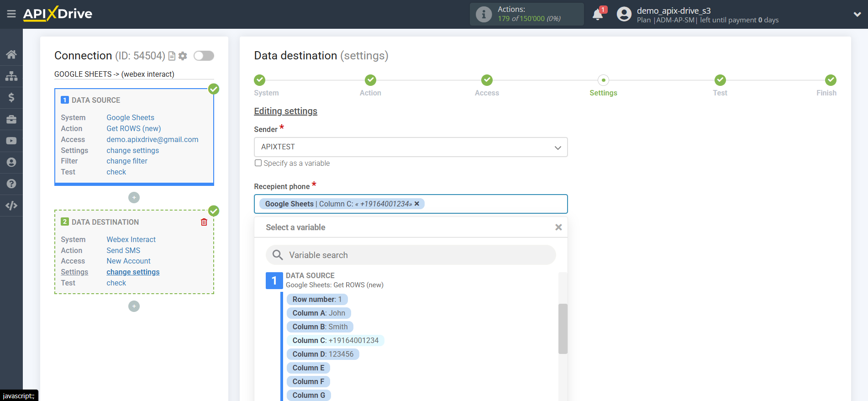Add step below Data Destination block
Screen dimensions: 868x401
[x=134, y=306]
